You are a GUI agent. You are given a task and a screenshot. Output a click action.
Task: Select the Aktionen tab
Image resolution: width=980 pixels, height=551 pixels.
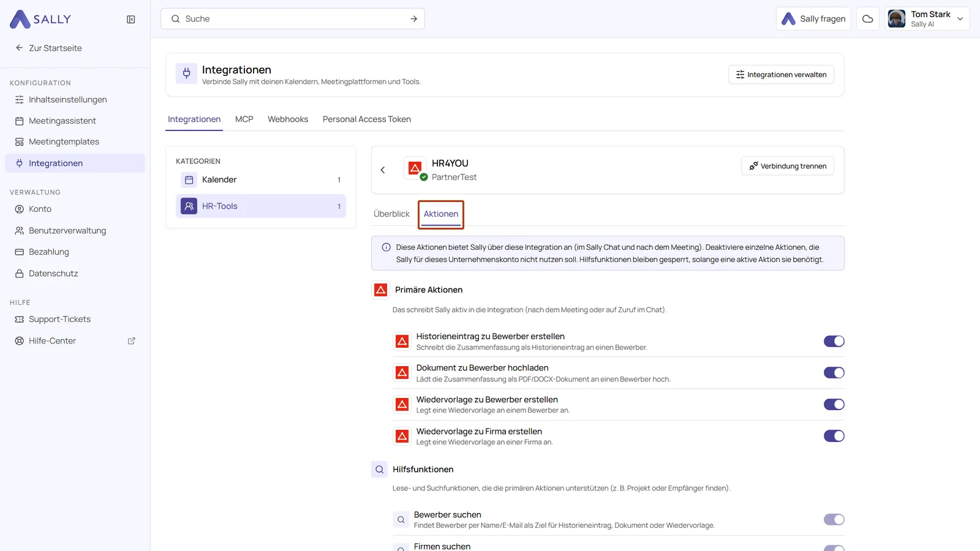441,214
